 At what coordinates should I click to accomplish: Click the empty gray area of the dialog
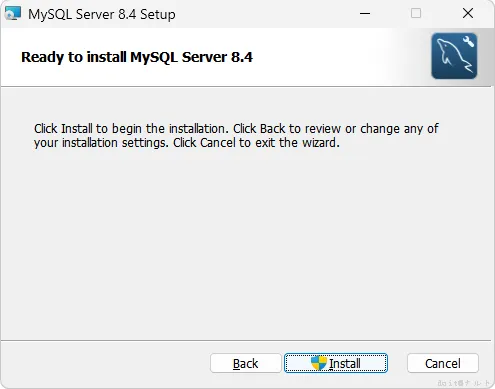pos(247,243)
